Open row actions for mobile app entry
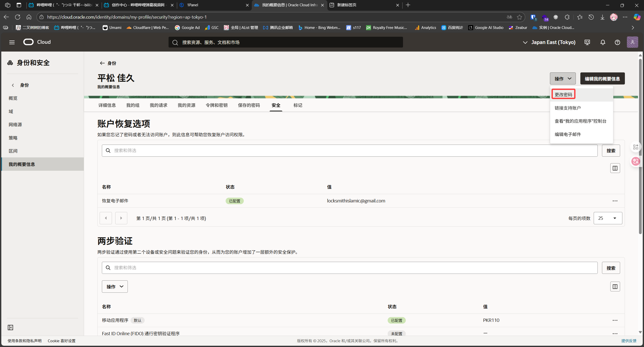644x347 pixels. (615, 320)
